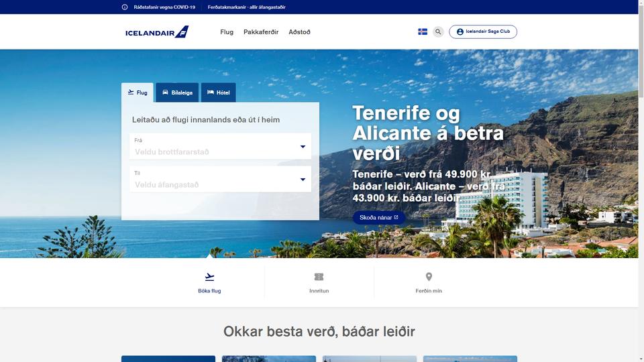Select the Bóka flug plane icon
Screen dimensions: 644x362
(x=209, y=277)
